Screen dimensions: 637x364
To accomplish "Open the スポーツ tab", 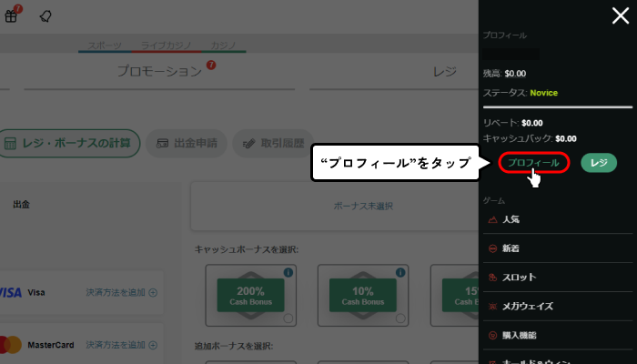I will [105, 45].
